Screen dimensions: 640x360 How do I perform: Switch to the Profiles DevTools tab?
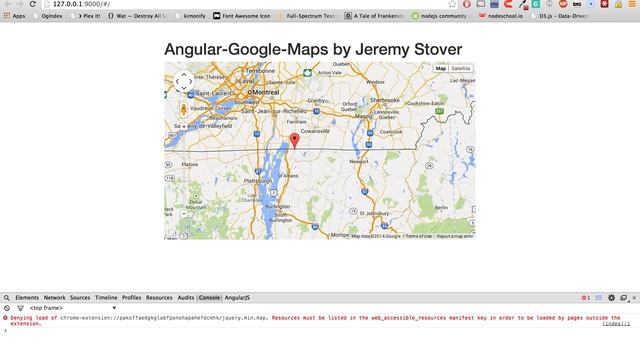131,298
